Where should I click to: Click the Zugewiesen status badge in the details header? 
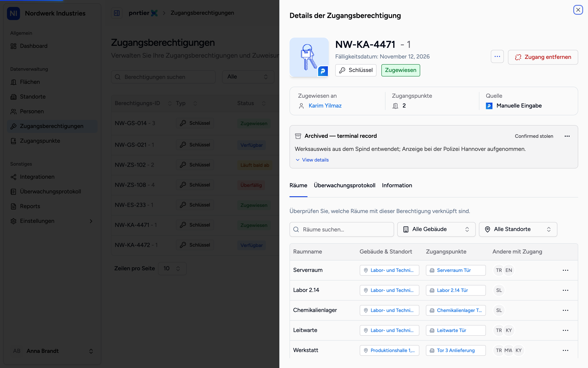click(401, 70)
